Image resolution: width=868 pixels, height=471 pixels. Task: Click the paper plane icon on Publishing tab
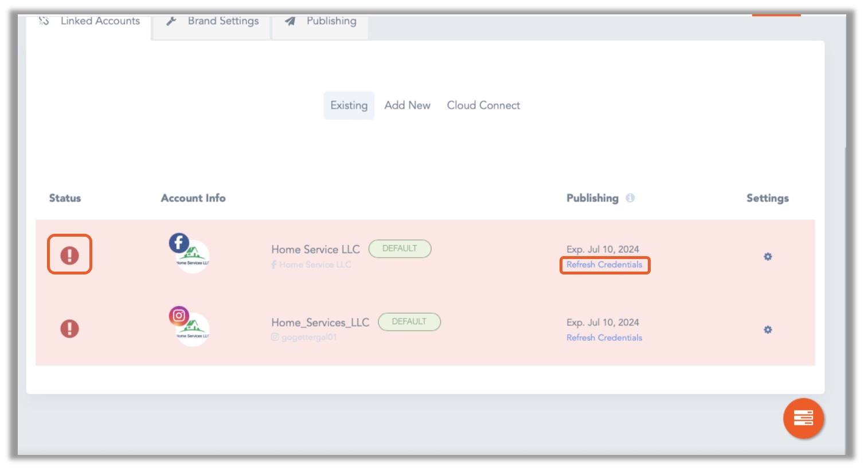(x=290, y=21)
